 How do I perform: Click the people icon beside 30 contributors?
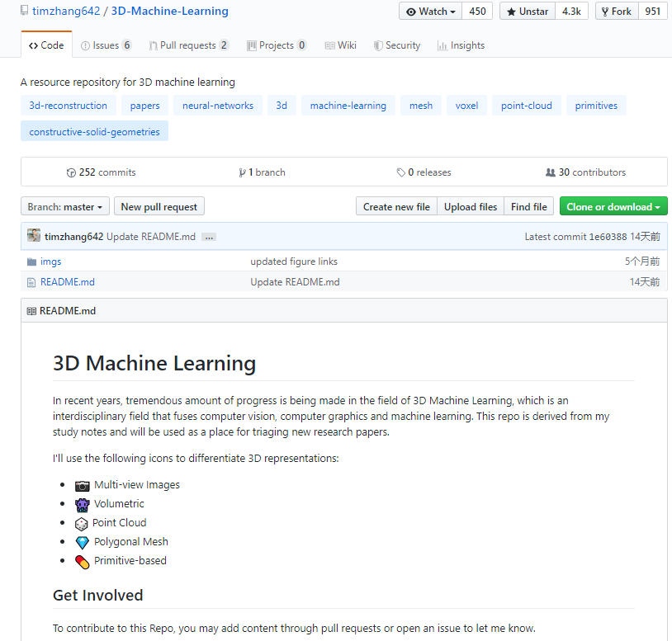551,172
